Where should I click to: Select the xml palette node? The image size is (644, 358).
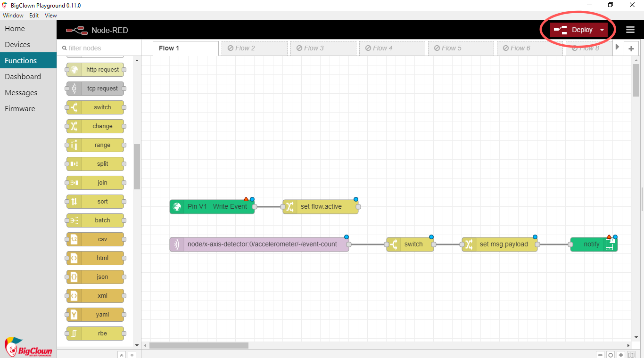[x=95, y=296]
